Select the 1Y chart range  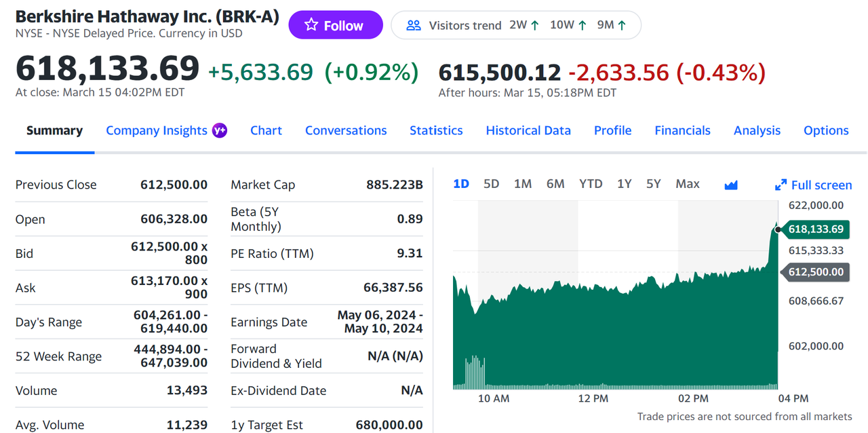(625, 184)
